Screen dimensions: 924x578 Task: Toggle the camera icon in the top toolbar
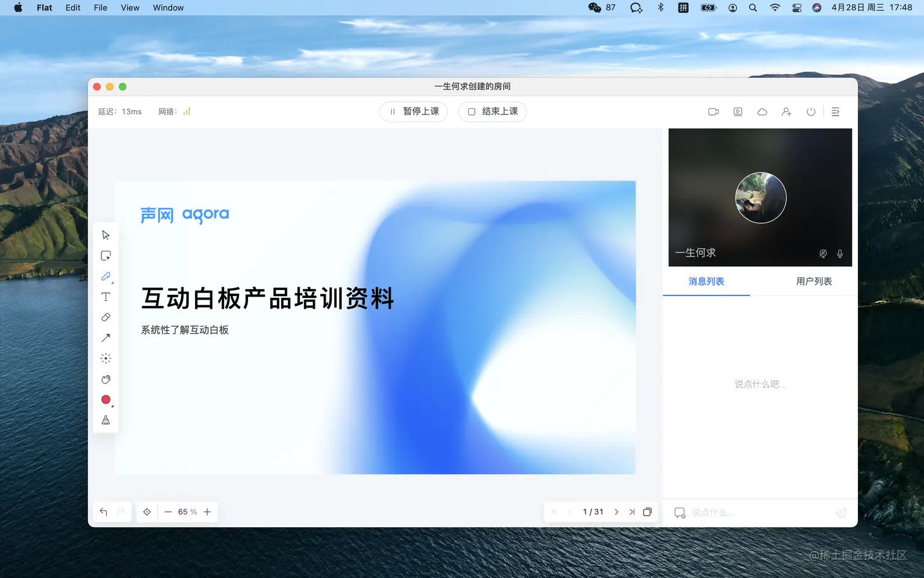[x=713, y=111]
